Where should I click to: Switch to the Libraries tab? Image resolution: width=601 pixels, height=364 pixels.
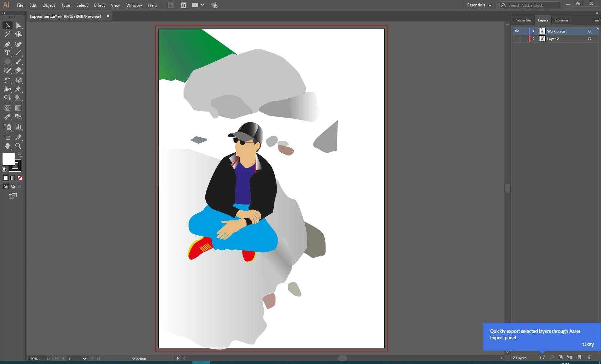(561, 20)
